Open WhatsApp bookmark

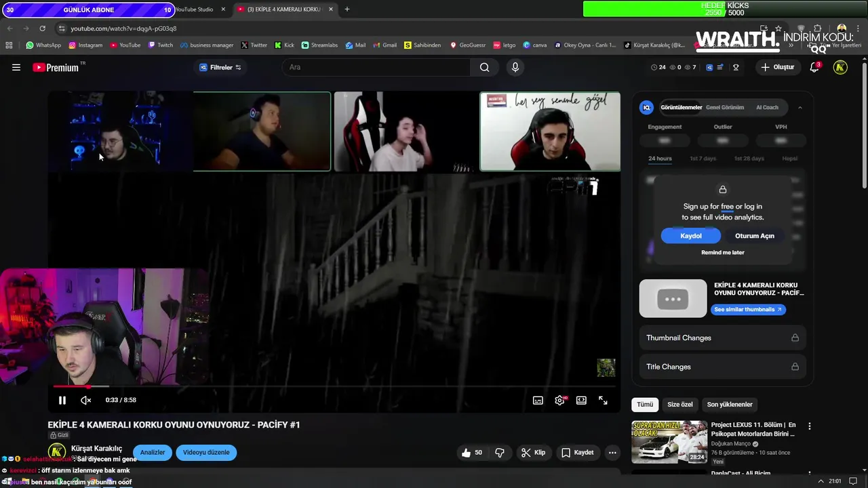point(43,45)
